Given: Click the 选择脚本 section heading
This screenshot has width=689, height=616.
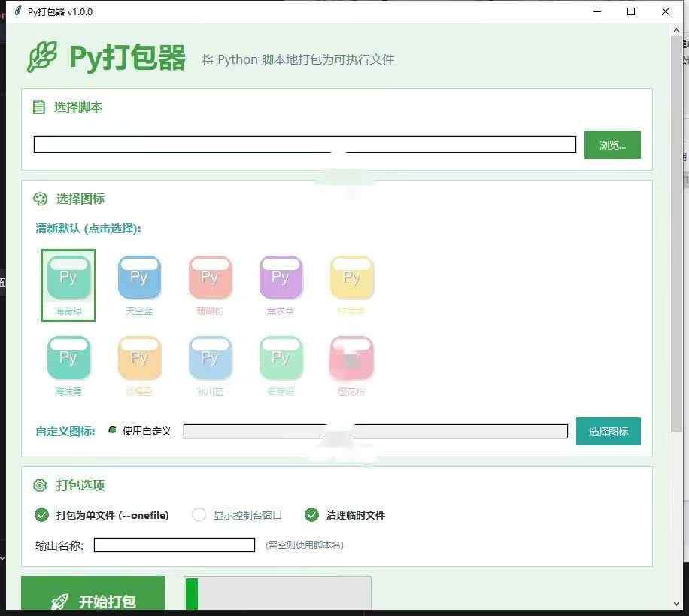Looking at the screenshot, I should pos(77,107).
